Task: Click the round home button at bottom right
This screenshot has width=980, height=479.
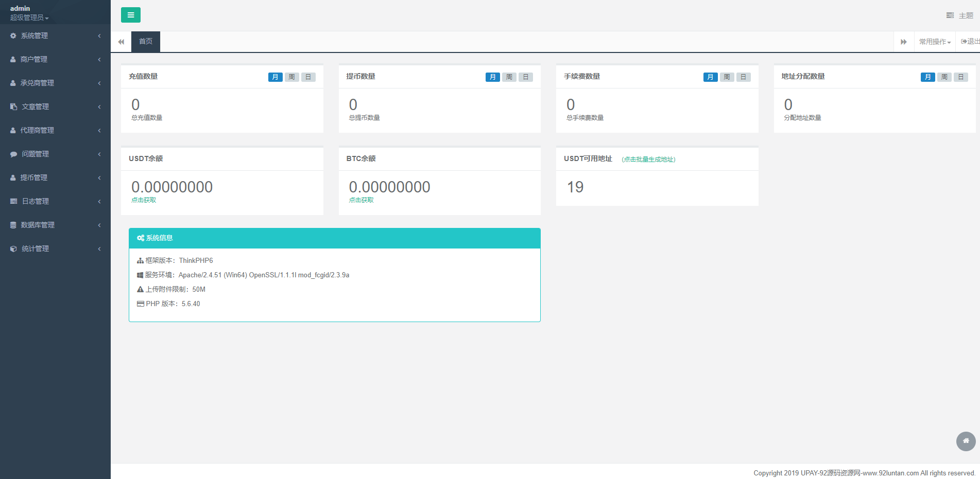Action: coord(966,441)
